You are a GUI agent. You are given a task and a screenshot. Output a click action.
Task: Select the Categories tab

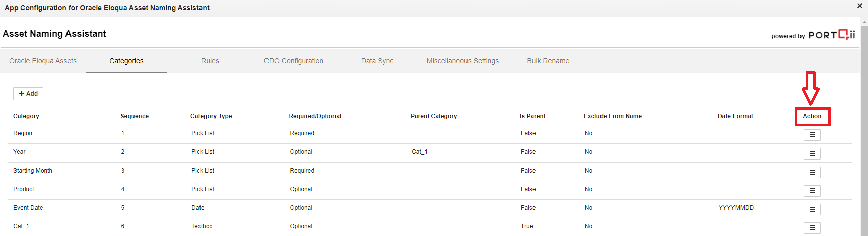[126, 61]
